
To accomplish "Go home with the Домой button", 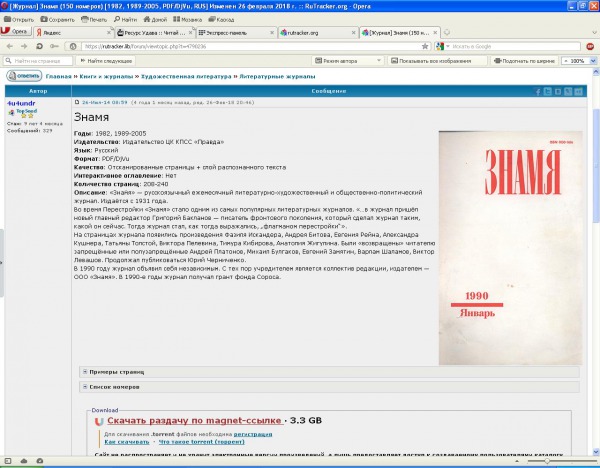I will [155, 20].
